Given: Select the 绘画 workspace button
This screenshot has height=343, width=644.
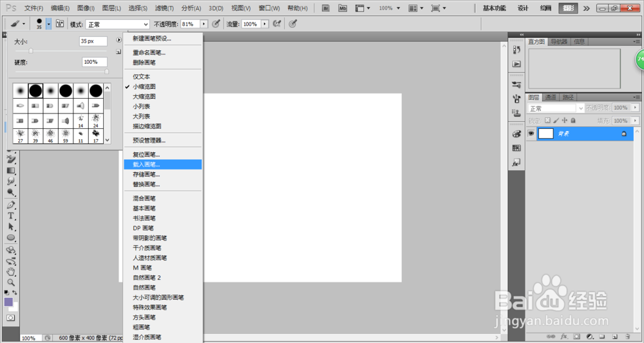Looking at the screenshot, I should pos(545,8).
